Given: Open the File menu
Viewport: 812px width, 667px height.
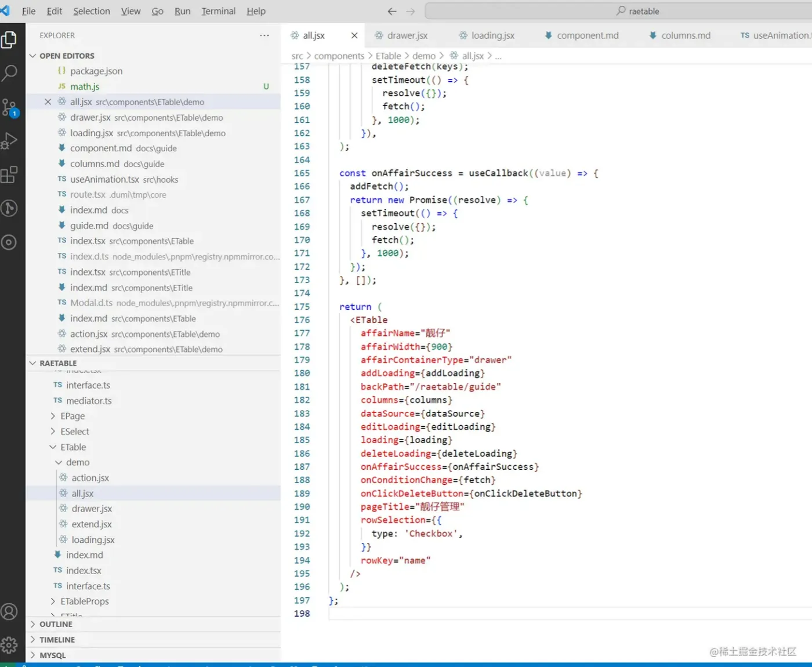Looking at the screenshot, I should coord(28,11).
